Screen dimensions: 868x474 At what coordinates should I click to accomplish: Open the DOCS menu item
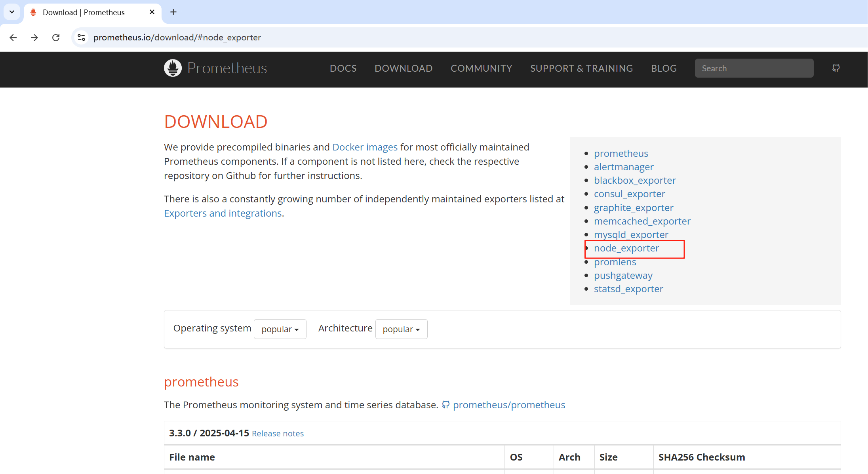[x=343, y=68]
